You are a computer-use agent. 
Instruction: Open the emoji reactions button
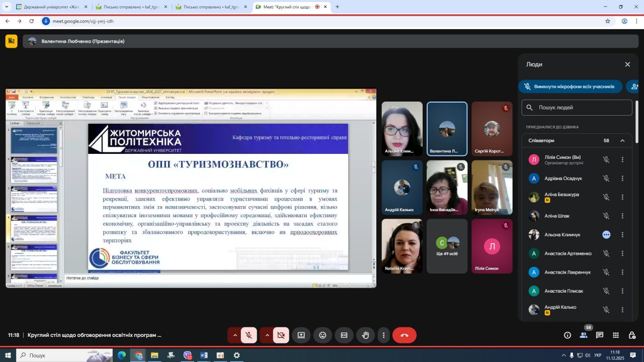coord(323,335)
